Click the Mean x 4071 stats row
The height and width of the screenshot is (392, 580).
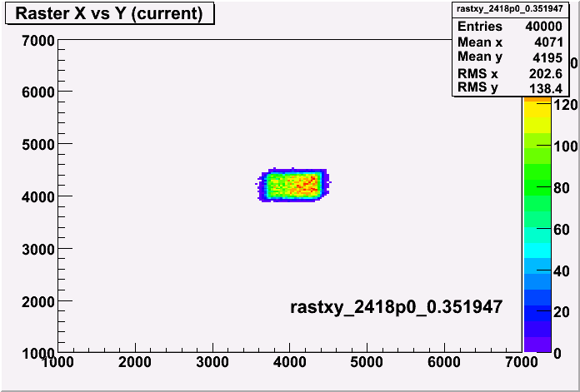tap(510, 42)
